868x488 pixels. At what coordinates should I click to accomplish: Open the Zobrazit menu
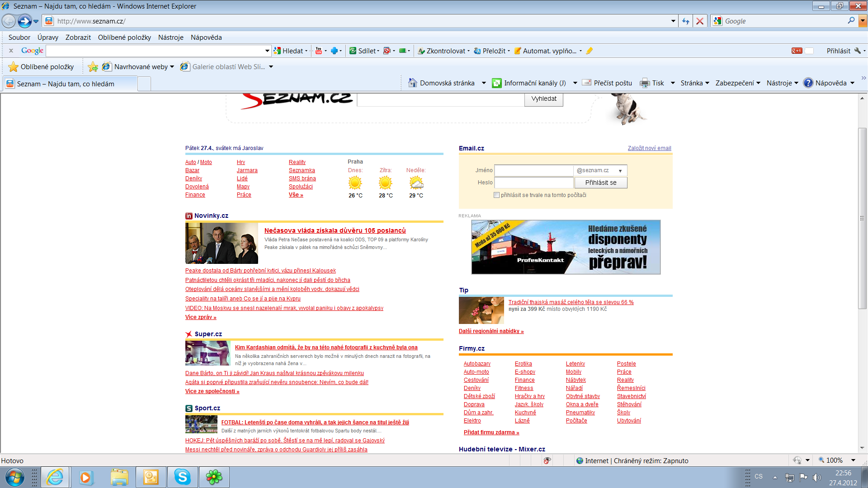[x=78, y=38]
